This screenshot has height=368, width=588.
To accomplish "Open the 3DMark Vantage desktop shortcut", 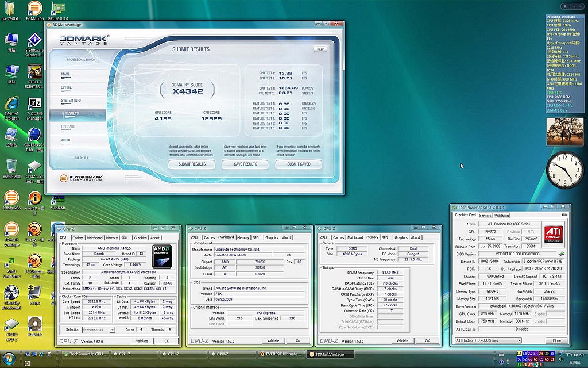I will pyautogui.click(x=11, y=235).
